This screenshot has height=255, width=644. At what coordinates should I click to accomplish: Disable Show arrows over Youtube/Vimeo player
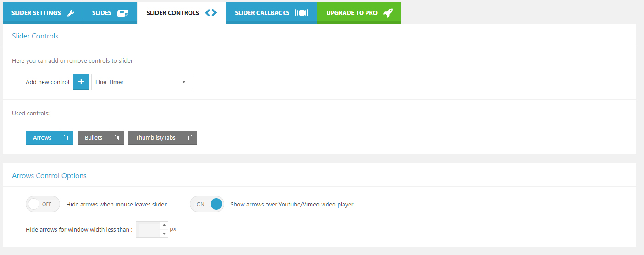pos(207,204)
